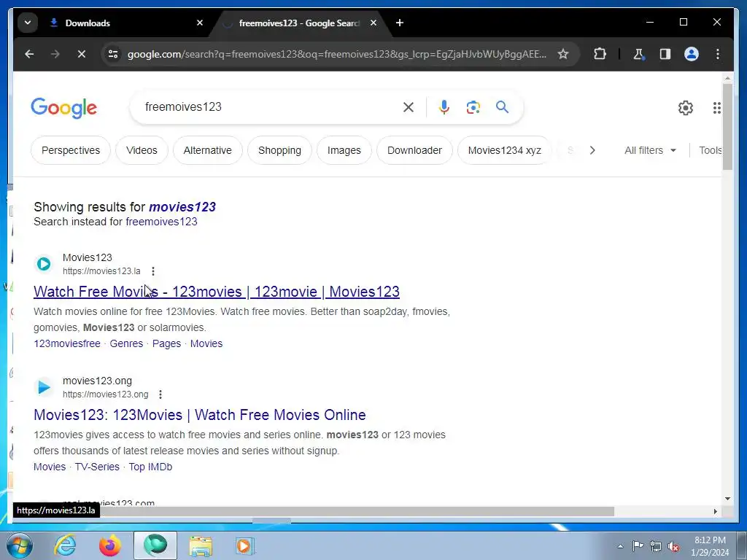747x560 pixels.
Task: Open the 123moviesfree sitelink
Action: click(67, 344)
